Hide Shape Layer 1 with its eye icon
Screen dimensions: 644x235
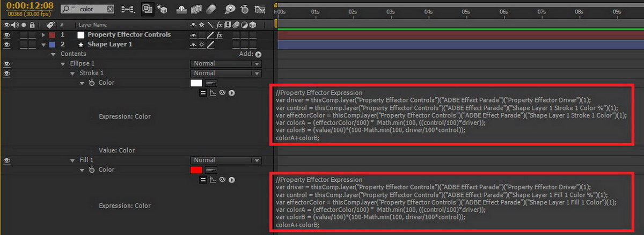7,45
